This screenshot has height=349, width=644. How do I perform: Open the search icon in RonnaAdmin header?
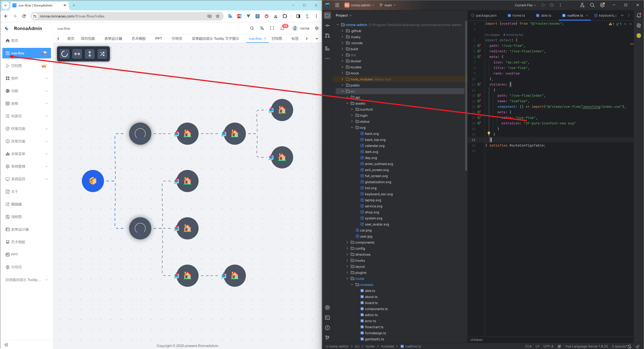[252, 28]
